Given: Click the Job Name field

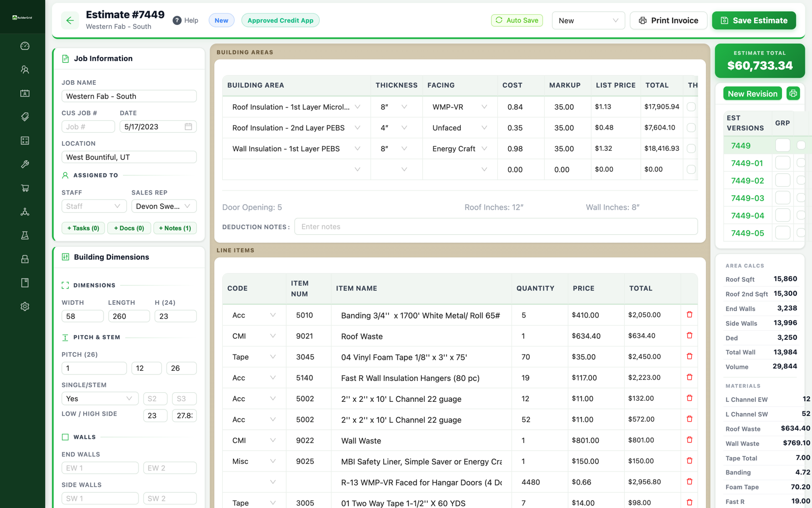Looking at the screenshot, I should (x=129, y=96).
